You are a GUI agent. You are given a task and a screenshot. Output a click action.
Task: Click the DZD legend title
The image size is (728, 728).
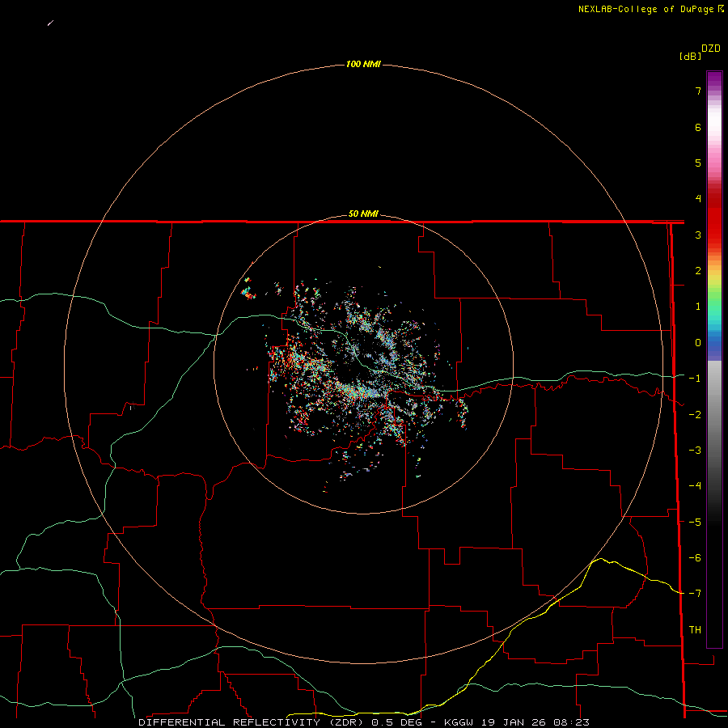711,49
